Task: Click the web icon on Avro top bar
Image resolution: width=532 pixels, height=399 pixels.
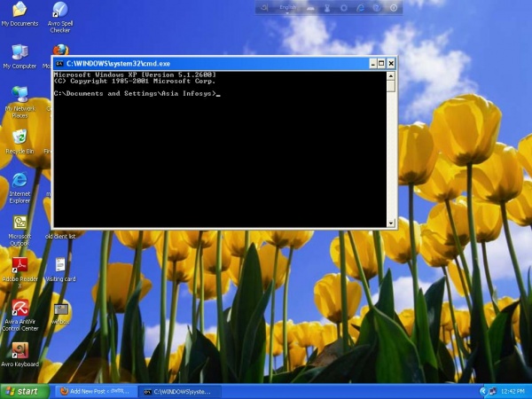Action: [360, 8]
